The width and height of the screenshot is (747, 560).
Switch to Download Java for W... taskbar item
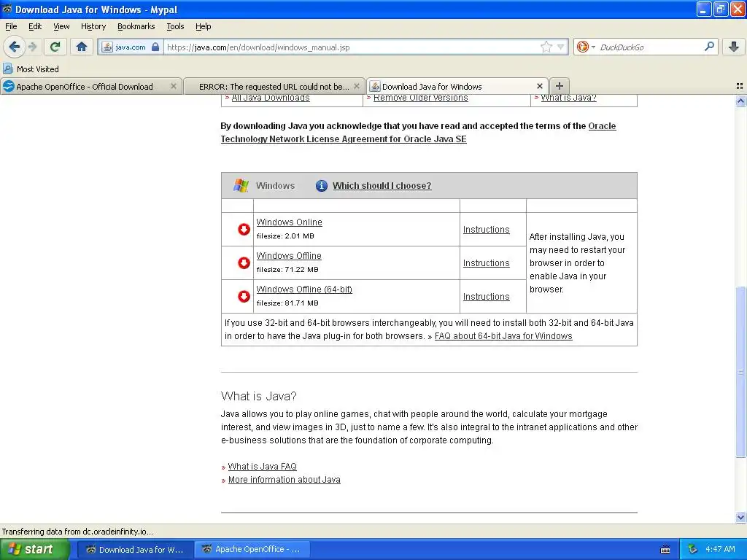[135, 550]
